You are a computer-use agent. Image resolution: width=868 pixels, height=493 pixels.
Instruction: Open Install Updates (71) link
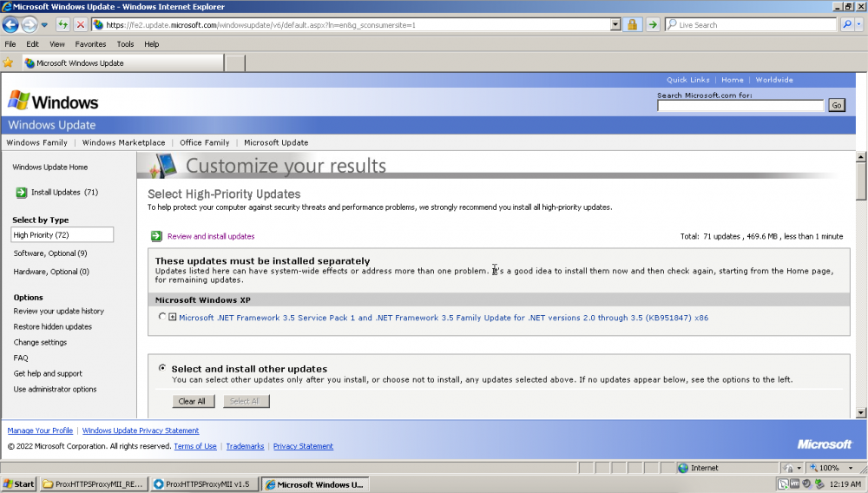65,193
